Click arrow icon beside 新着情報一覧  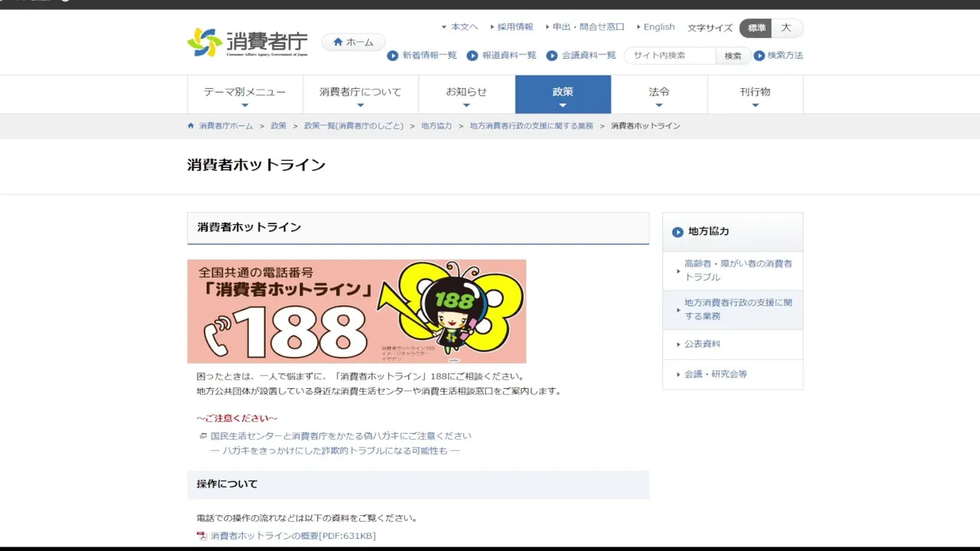pyautogui.click(x=393, y=56)
